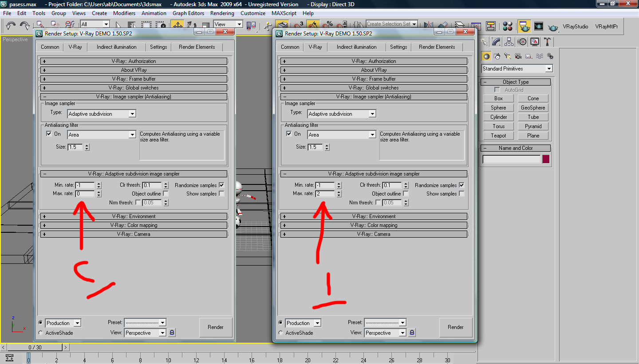Switch to the Display command panel
Screen dimensions: 639x364
point(535,42)
